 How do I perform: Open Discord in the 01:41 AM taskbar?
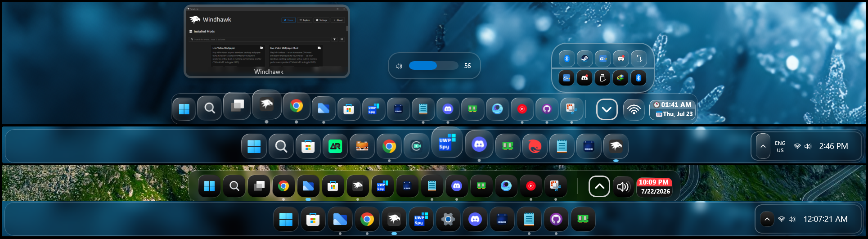click(x=448, y=109)
